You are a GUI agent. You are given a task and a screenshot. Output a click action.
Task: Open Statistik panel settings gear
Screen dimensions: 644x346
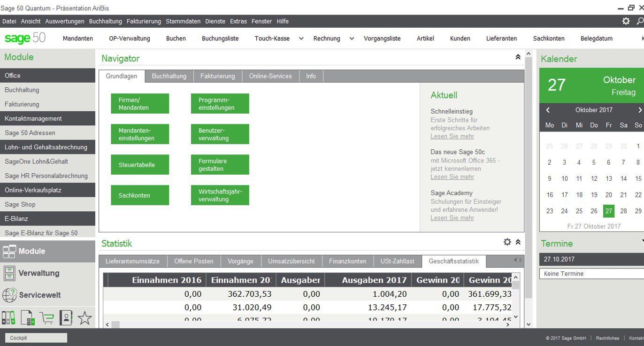point(507,242)
